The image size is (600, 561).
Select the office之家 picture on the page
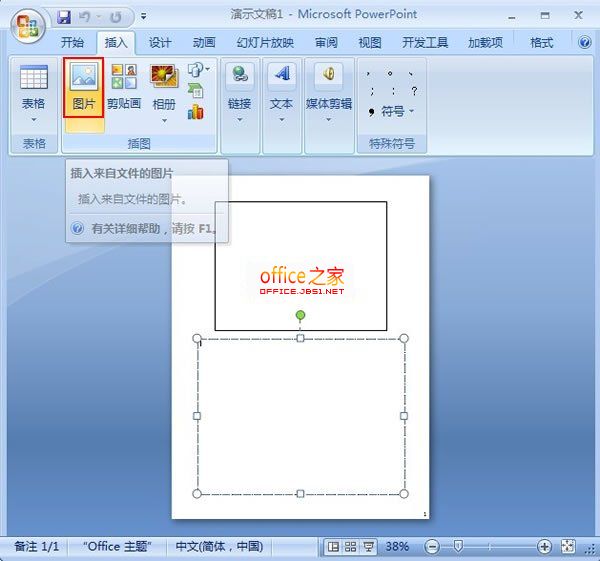[301, 266]
